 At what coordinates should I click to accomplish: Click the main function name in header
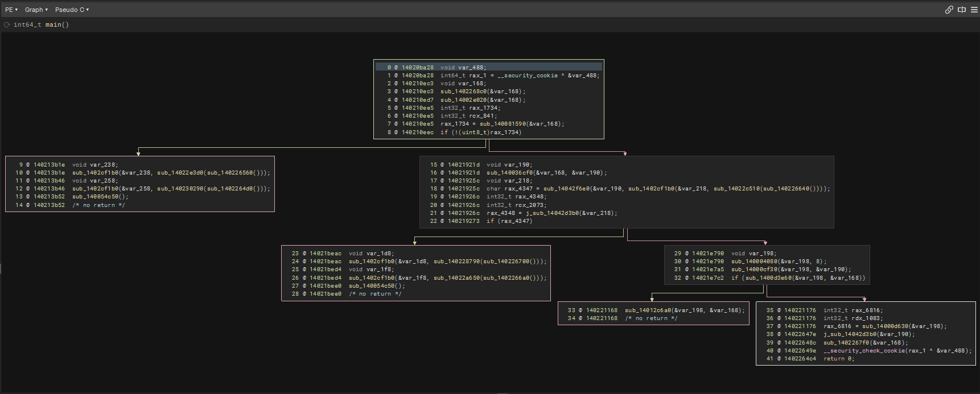coord(53,25)
